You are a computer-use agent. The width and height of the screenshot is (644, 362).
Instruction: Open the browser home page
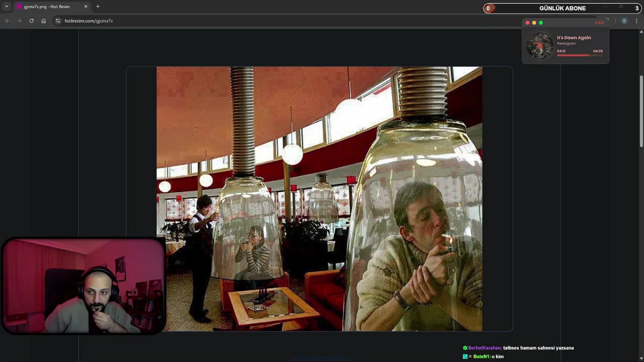pyautogui.click(x=43, y=21)
